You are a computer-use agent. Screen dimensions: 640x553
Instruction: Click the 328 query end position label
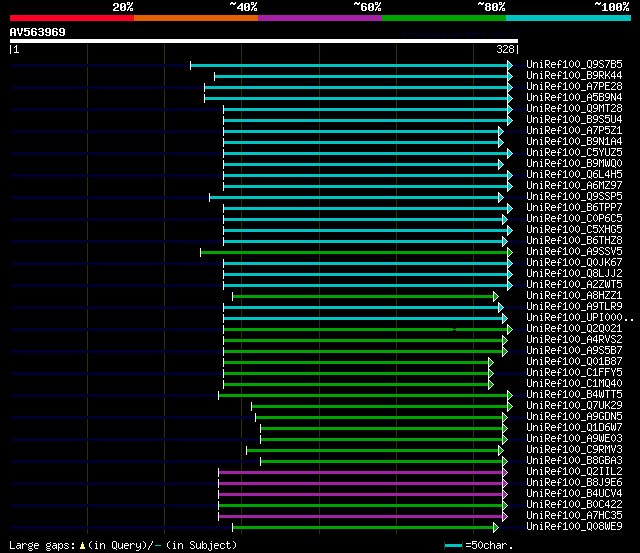pyautogui.click(x=505, y=49)
